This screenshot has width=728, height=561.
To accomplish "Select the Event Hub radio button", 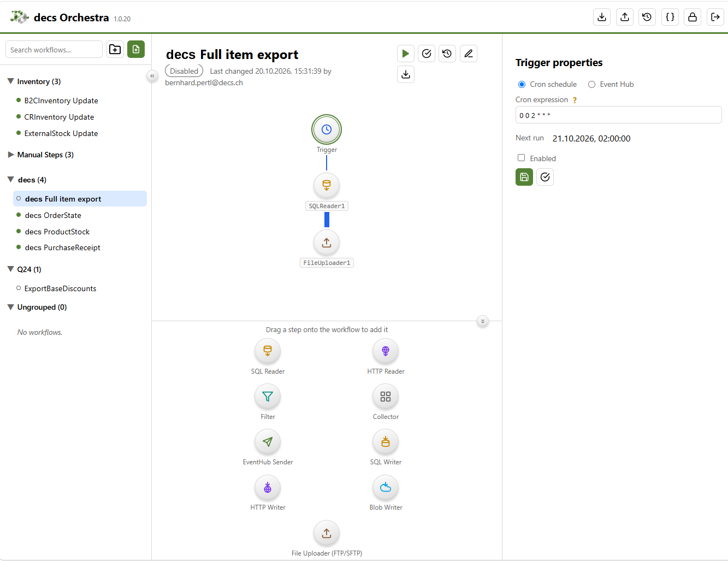I will coord(591,84).
